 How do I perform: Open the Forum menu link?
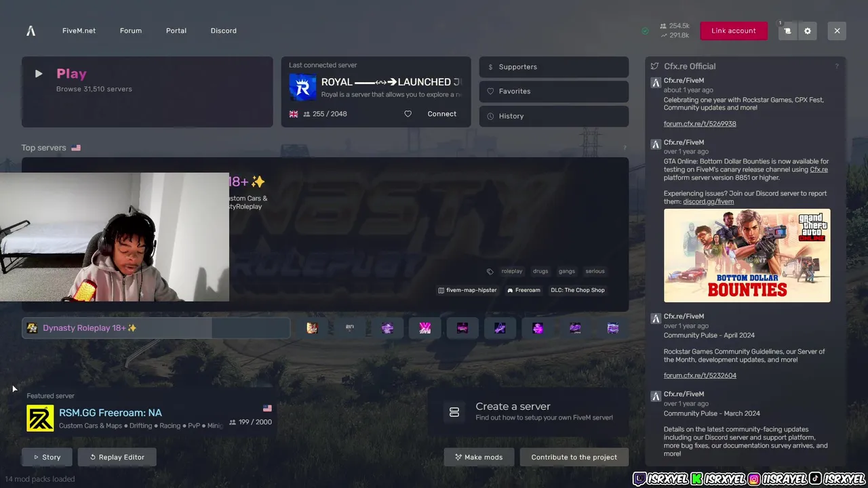click(131, 30)
